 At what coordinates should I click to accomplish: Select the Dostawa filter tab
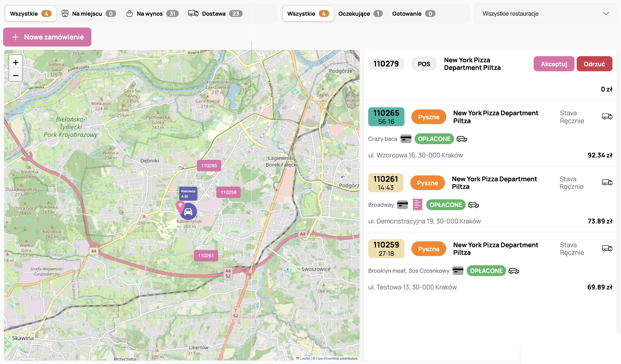tap(215, 13)
